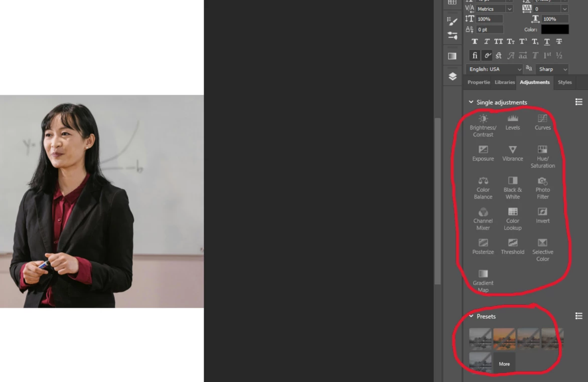Toggle standard ligatures (fi) button
This screenshot has width=588, height=382.
click(475, 56)
